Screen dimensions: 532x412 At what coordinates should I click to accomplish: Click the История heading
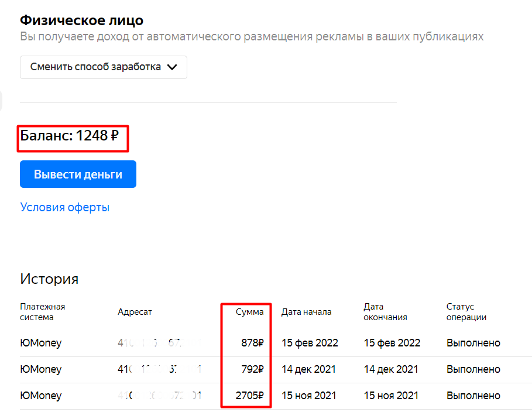pyautogui.click(x=49, y=279)
